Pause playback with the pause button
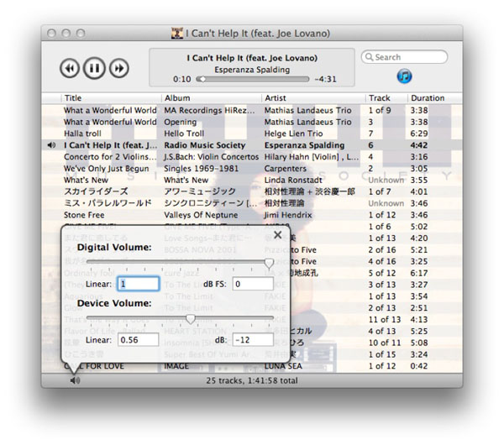The width and height of the screenshot is (504, 445). coord(94,68)
